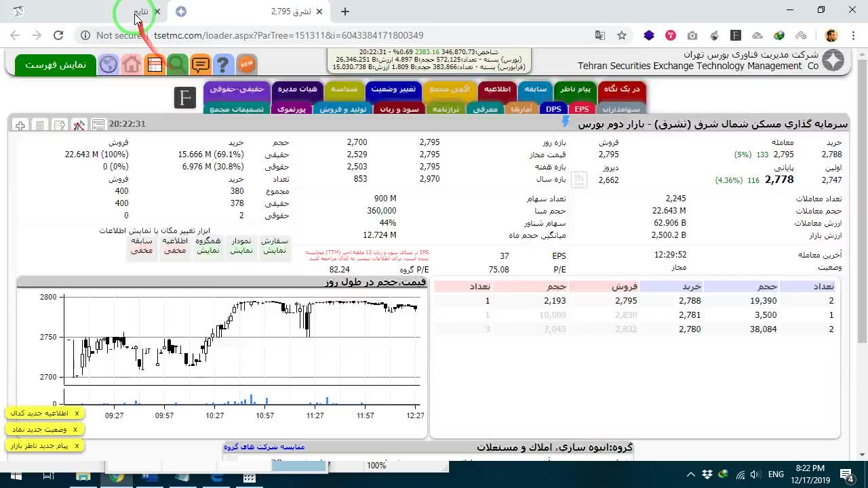
Task: Close the وضعیت جدید نماد notification
Action: point(75,429)
